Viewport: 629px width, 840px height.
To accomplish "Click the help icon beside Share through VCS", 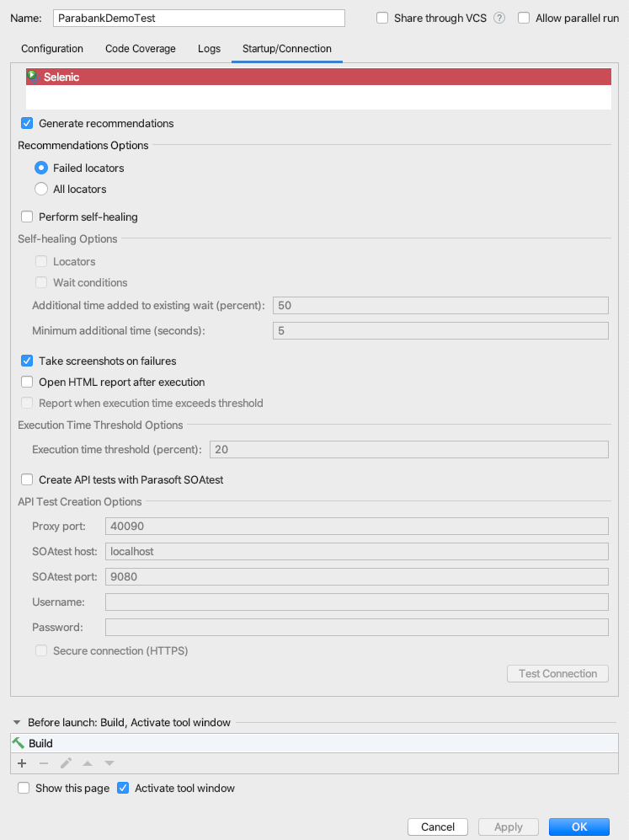I will pos(499,19).
